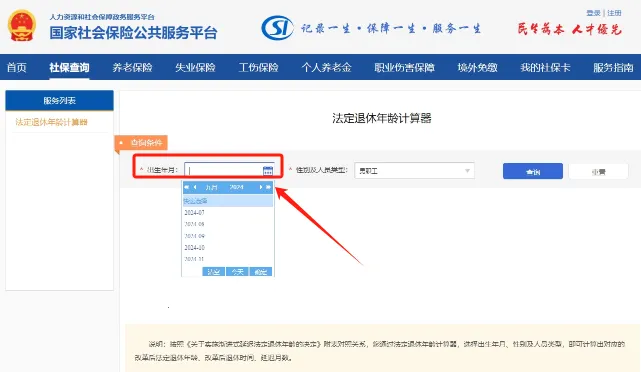
Task: Pick quick option 2024-10
Action: click(x=195, y=247)
